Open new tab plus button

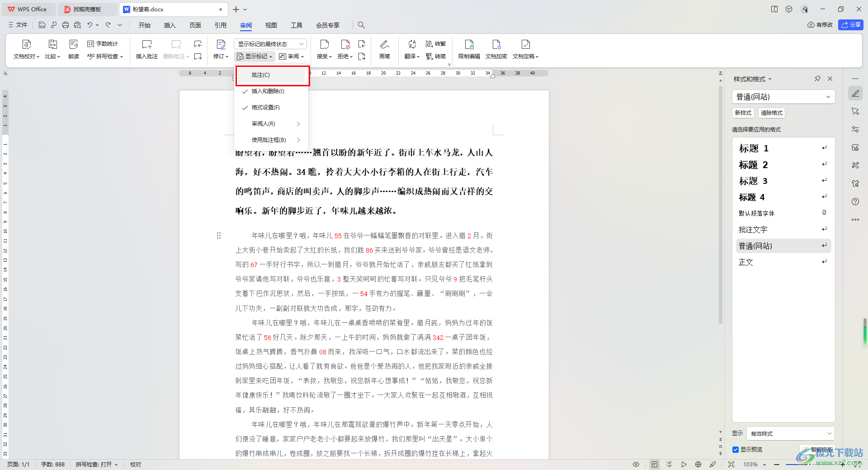tap(236, 9)
